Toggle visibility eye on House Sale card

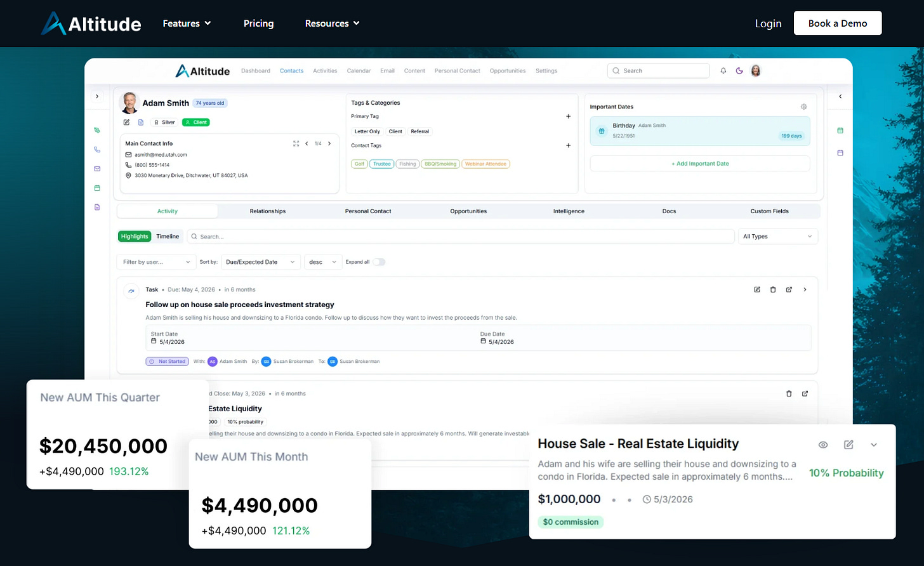823,445
